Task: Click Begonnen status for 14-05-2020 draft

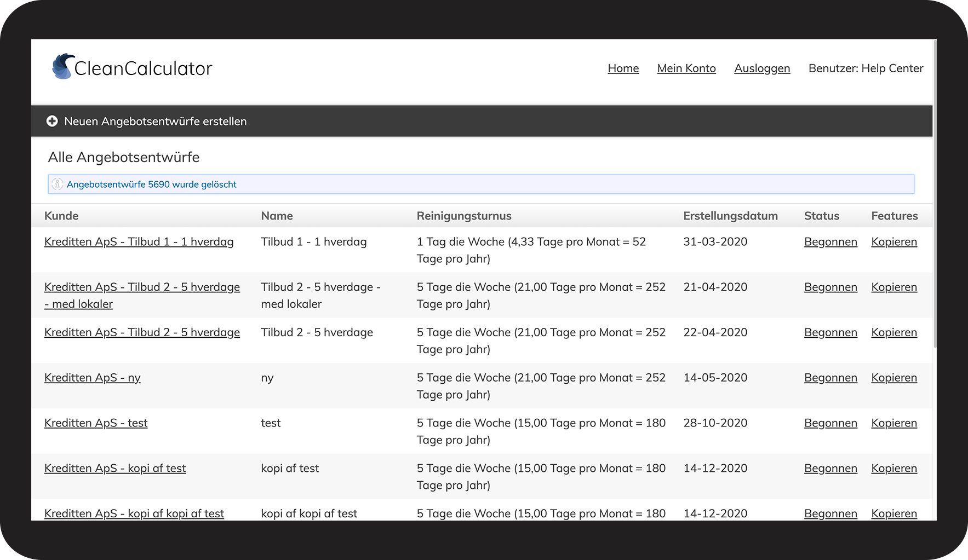Action: pos(830,378)
